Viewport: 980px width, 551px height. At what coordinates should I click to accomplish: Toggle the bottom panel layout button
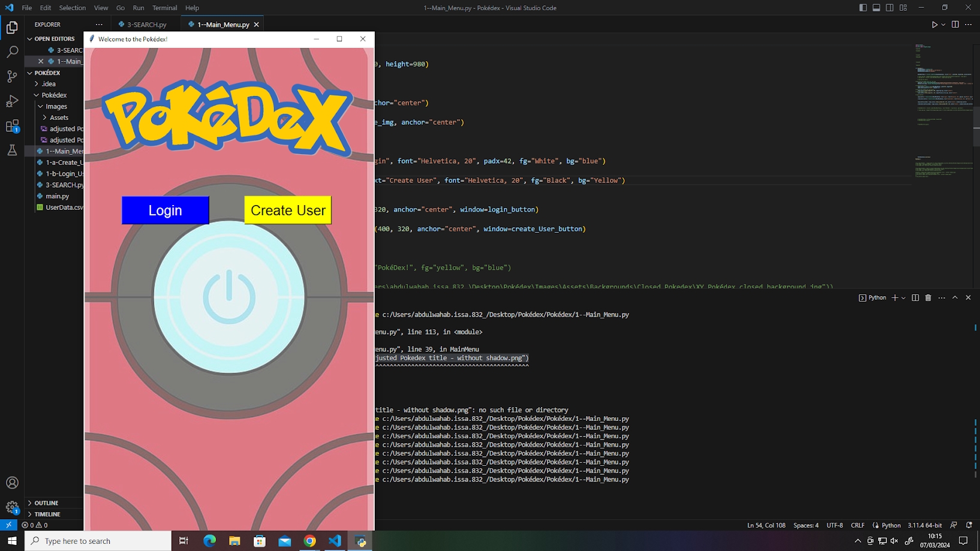[876, 8]
